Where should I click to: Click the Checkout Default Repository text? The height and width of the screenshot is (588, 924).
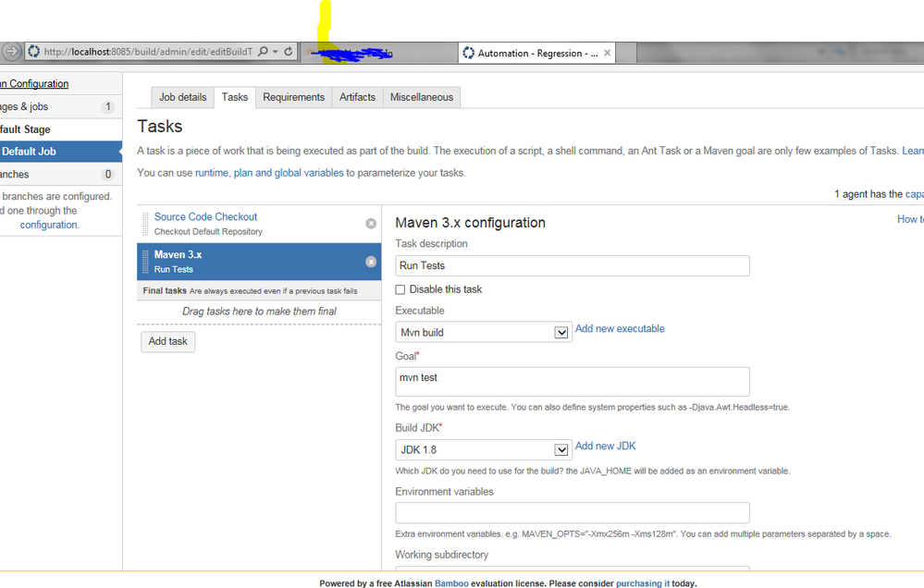(209, 232)
